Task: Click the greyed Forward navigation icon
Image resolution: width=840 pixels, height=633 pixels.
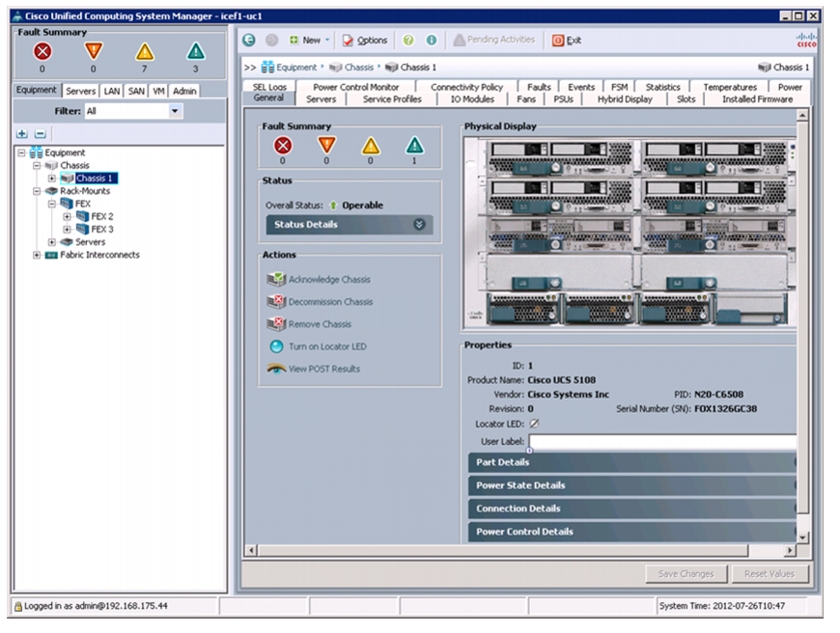Action: click(271, 41)
